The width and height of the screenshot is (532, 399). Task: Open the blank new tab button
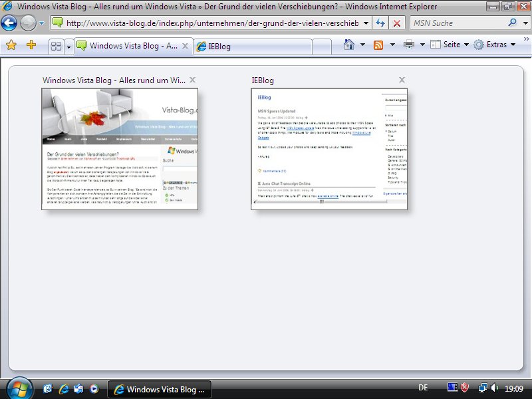322,47
